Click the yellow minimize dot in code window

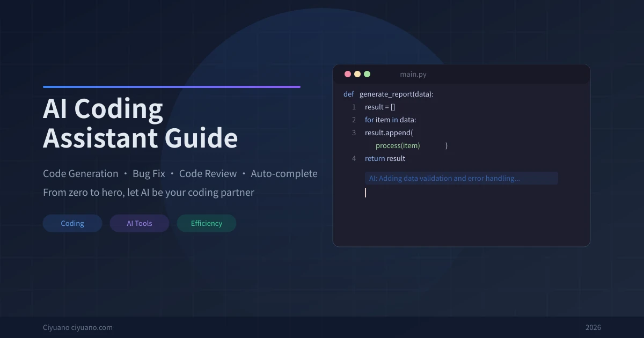357,74
